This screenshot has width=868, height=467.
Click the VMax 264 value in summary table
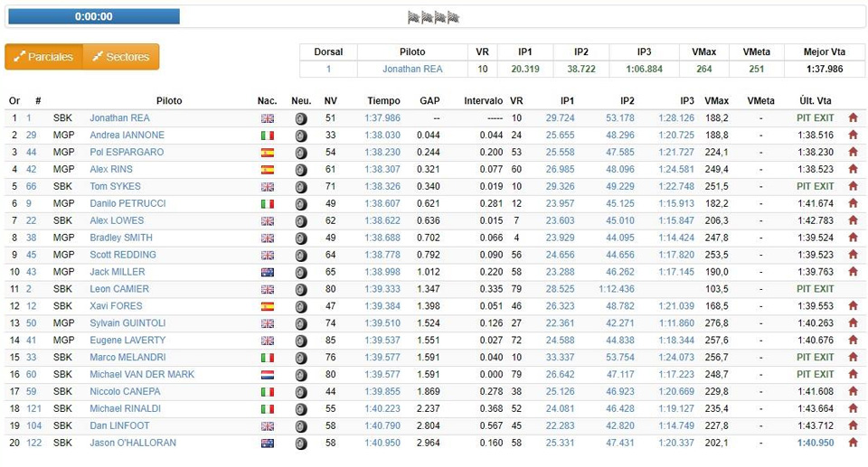704,70
